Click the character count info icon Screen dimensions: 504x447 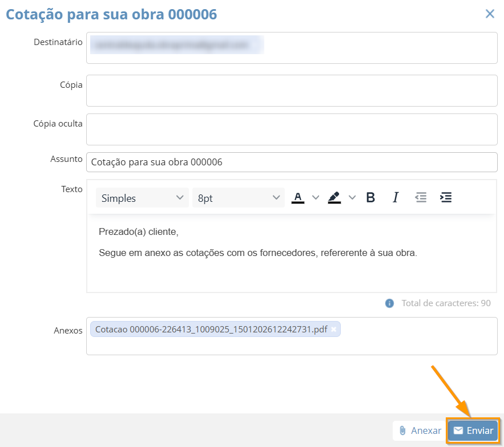390,303
